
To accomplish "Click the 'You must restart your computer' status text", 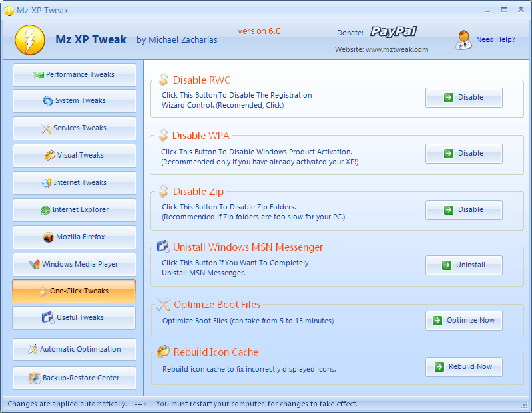I will pyautogui.click(x=256, y=404).
